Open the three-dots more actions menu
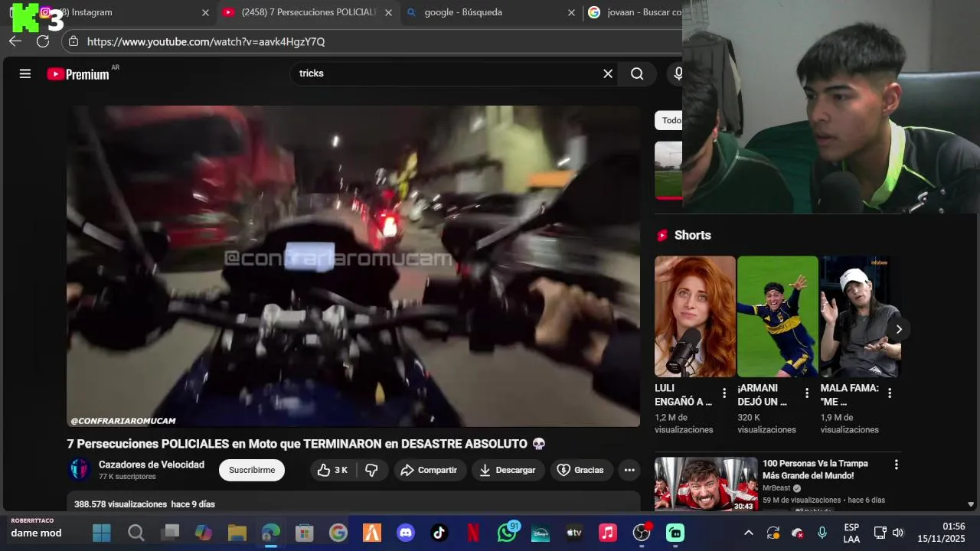The image size is (980, 551). (x=629, y=470)
